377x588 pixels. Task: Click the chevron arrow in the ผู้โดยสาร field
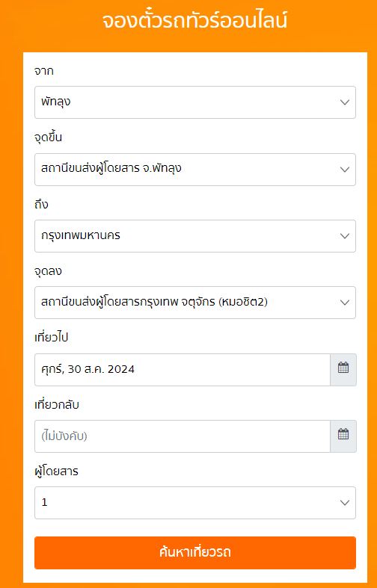pos(345,503)
